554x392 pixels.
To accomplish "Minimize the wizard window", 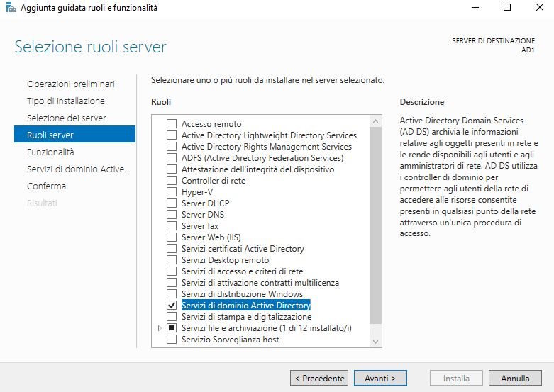I will tap(475, 7).
